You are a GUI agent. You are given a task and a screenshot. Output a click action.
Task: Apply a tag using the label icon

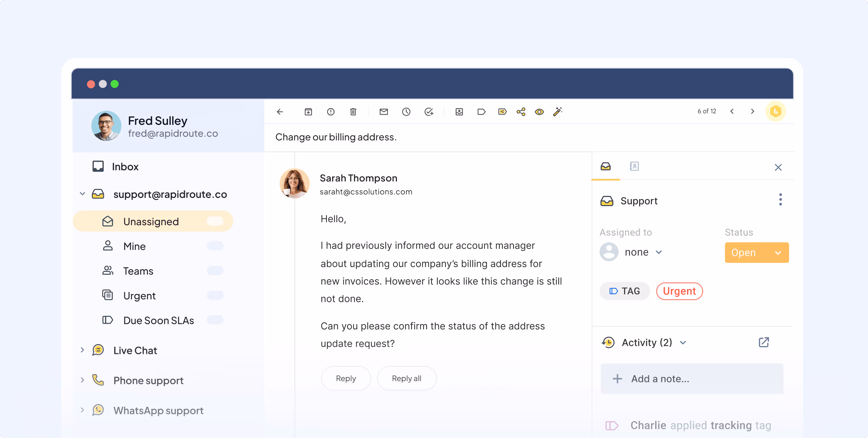[481, 111]
